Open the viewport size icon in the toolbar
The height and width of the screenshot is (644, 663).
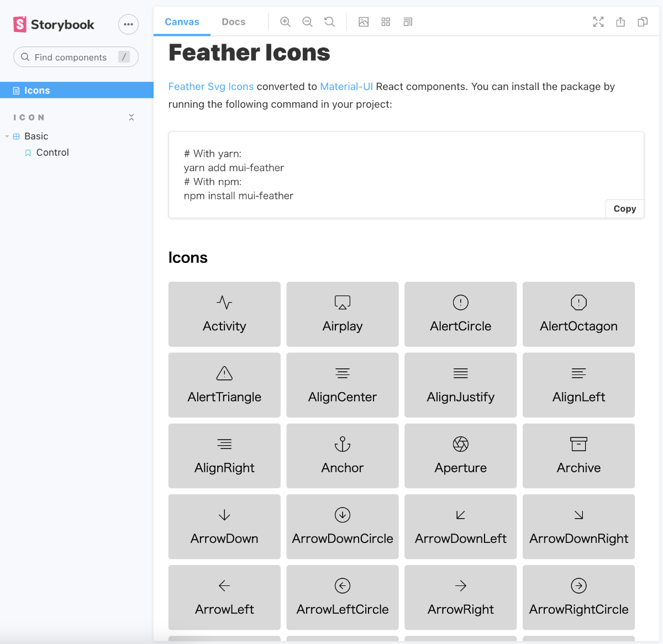coord(408,22)
